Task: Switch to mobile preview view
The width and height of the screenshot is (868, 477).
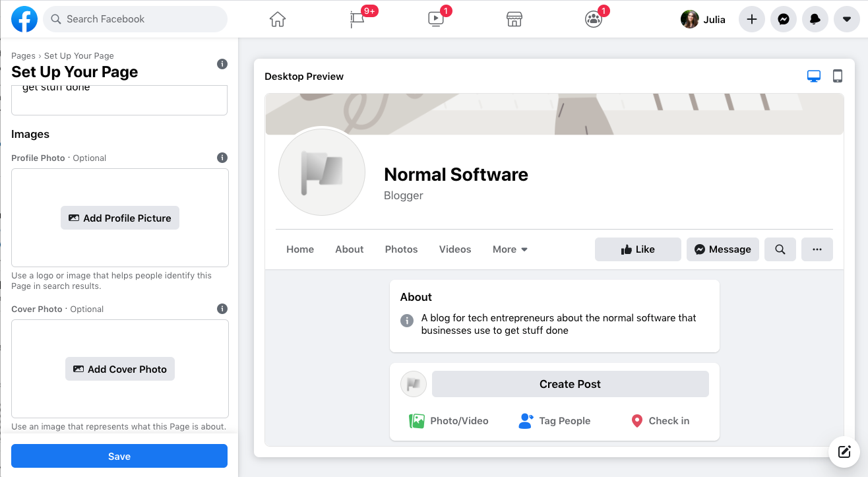Action: pyautogui.click(x=838, y=77)
